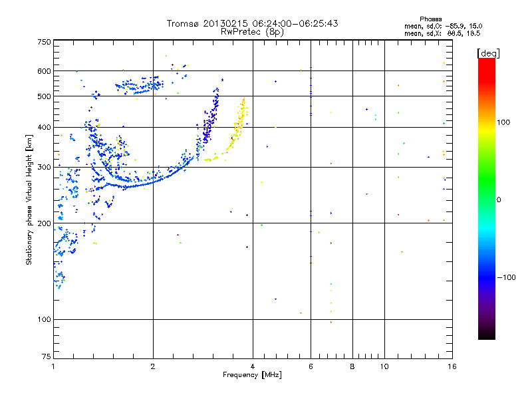The width and height of the screenshot is (532, 399).
Task: Click the 'mean, sd,O: -85.9, 15.0' line
Action: click(443, 26)
